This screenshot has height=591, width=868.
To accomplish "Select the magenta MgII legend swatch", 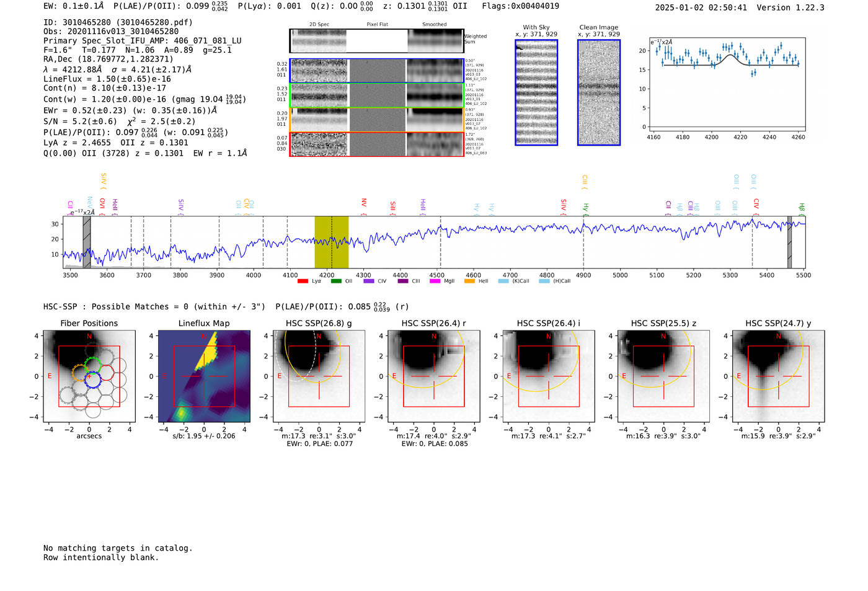I will click(435, 282).
